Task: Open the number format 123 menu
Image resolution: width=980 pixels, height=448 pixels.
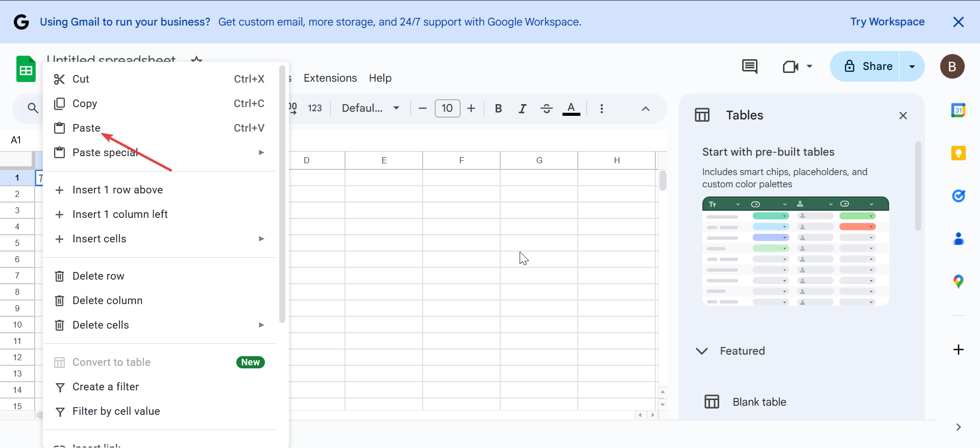Action: [x=315, y=108]
